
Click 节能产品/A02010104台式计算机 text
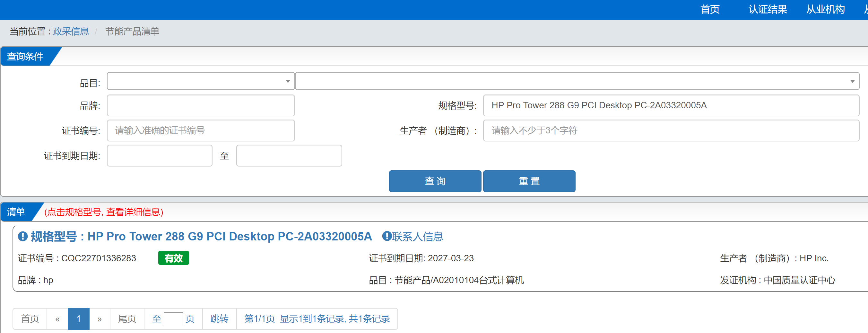(x=459, y=280)
